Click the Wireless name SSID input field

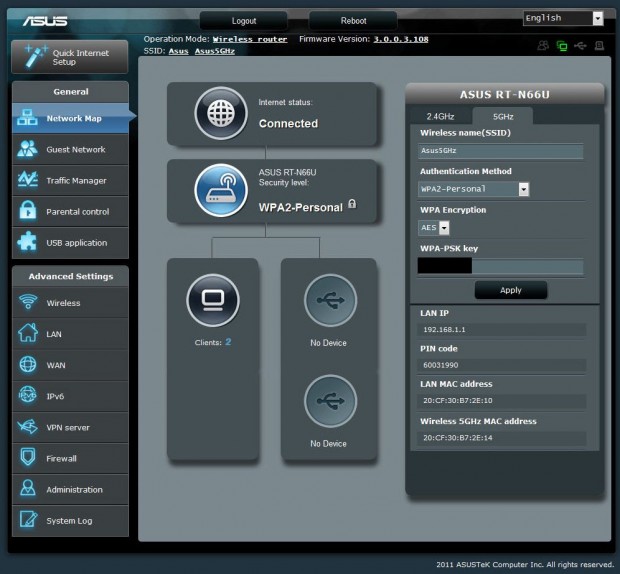(501, 151)
